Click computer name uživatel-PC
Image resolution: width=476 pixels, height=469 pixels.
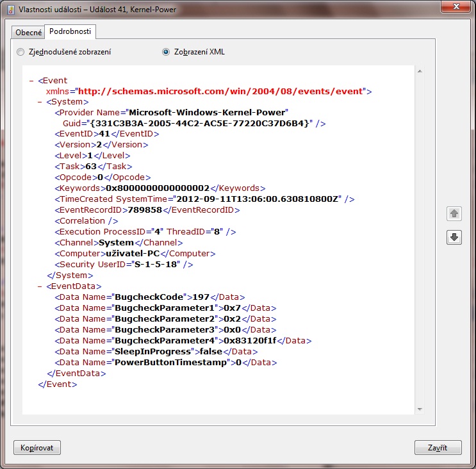(133, 254)
